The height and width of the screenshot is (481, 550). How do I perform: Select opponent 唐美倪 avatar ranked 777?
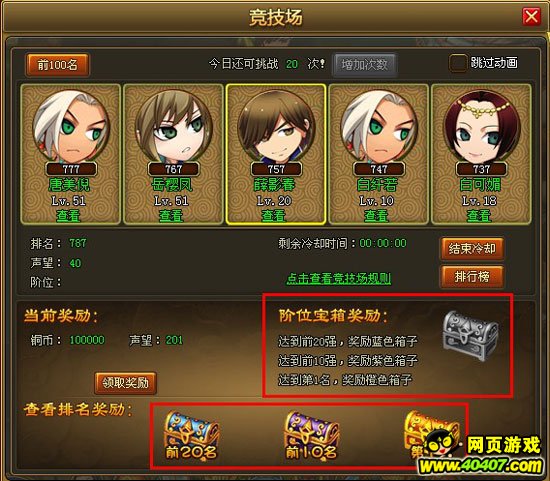pyautogui.click(x=71, y=128)
